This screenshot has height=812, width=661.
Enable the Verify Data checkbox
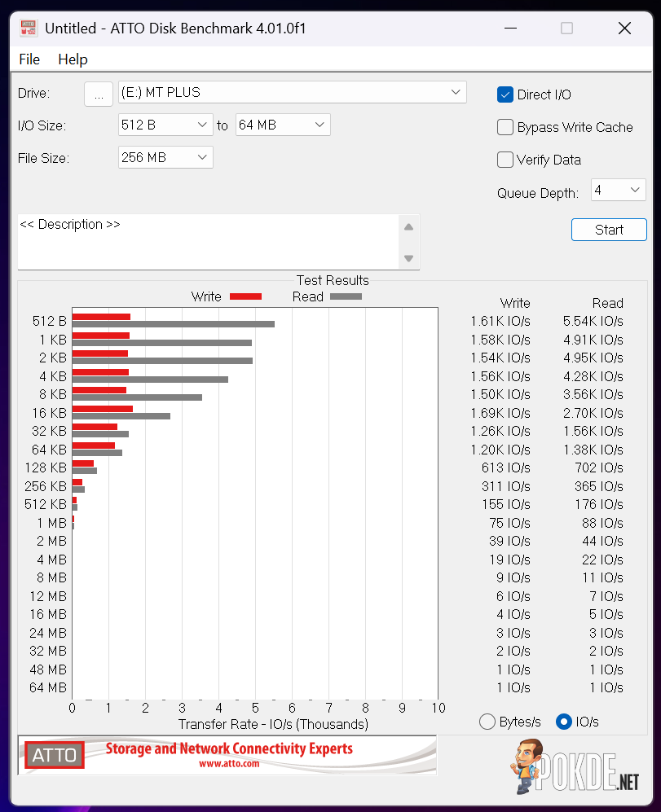505,160
